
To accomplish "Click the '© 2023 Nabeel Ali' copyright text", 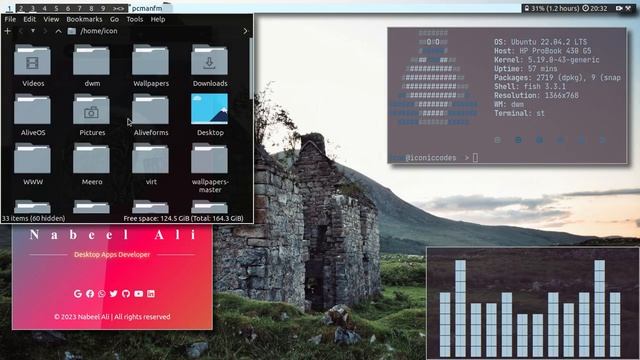I will tap(112, 317).
